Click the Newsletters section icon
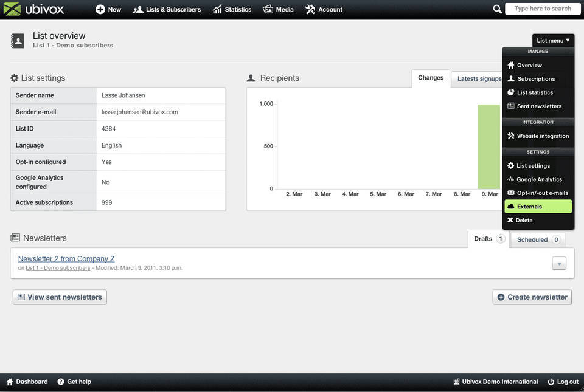The width and height of the screenshot is (584, 392). 15,237
